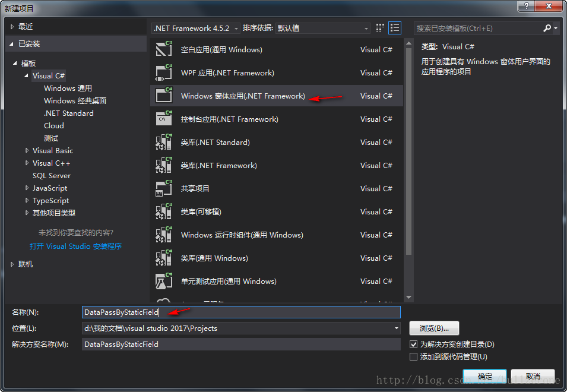This screenshot has width=567, height=392.
Task: Select 类库(可移植) template name
Action: (201, 211)
